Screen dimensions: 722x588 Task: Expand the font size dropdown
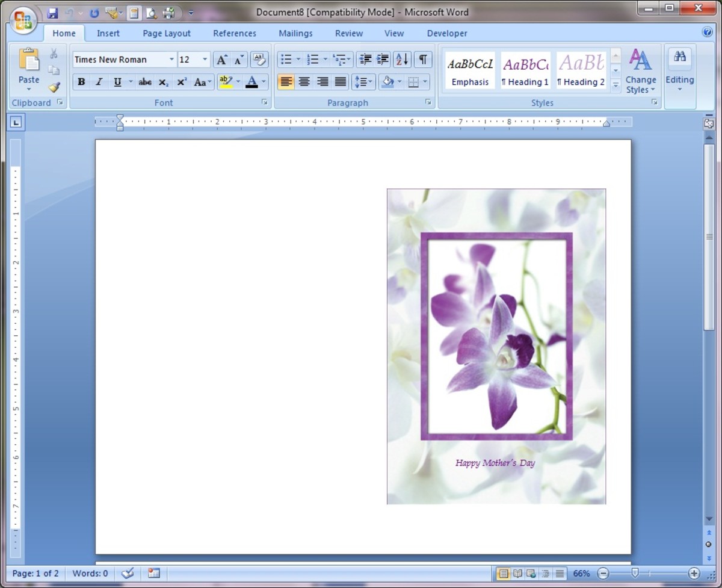click(205, 60)
